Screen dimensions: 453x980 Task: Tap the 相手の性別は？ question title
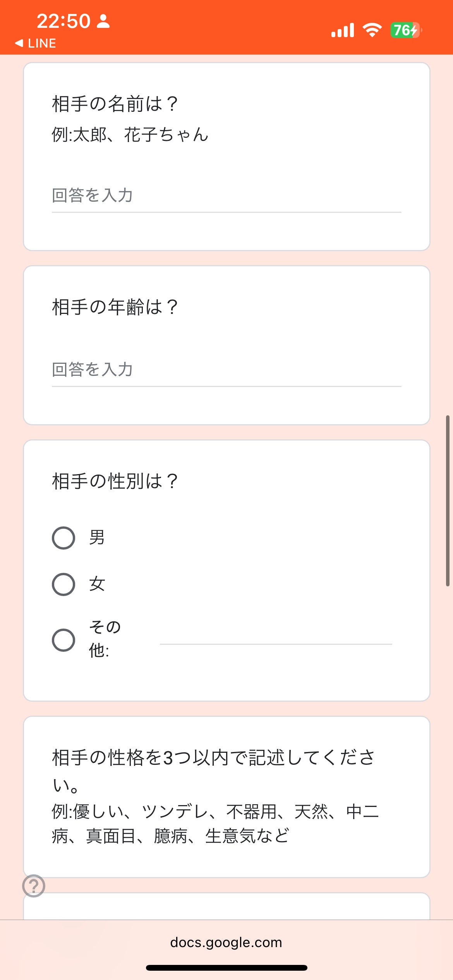pos(115,481)
